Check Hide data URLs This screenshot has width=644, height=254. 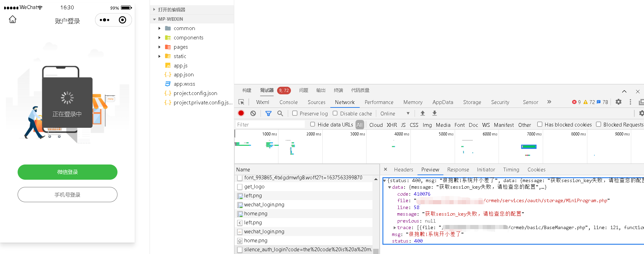pos(313,124)
